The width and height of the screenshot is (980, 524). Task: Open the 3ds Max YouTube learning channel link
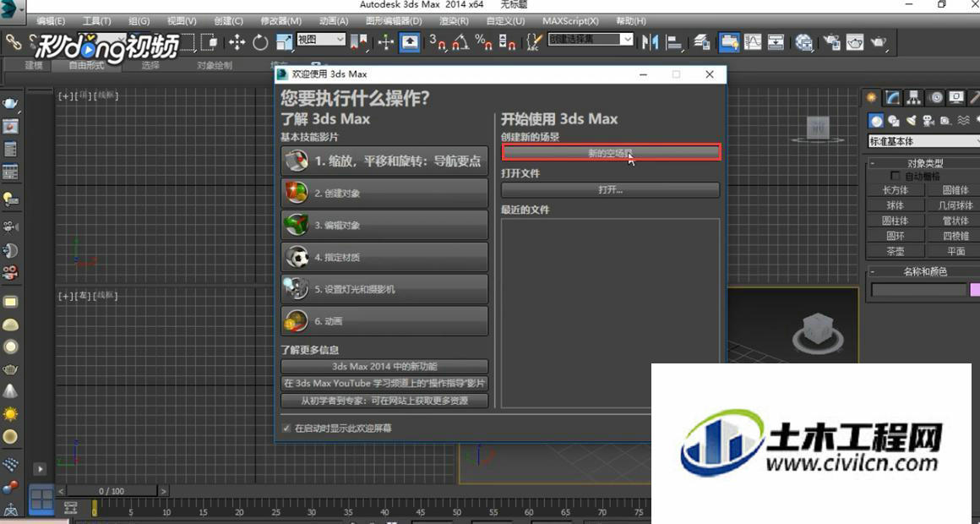(384, 384)
